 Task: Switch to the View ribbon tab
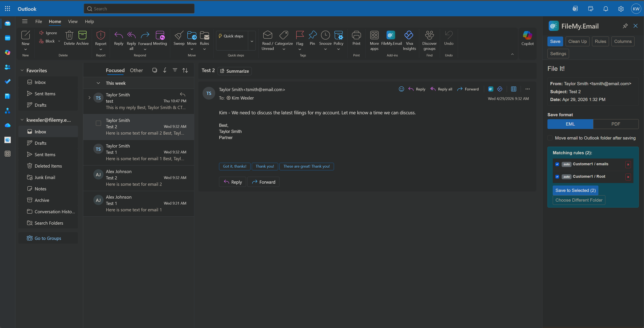click(73, 22)
